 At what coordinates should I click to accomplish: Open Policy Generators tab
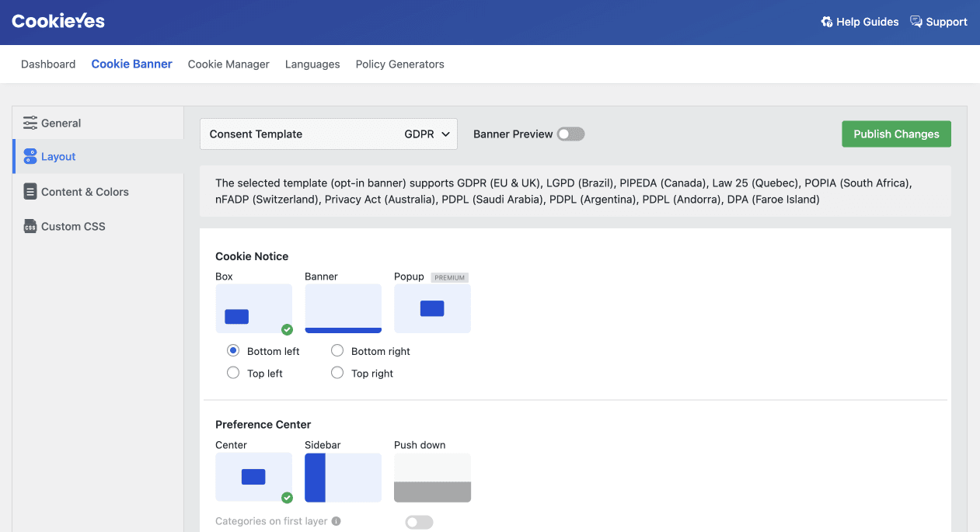[400, 64]
